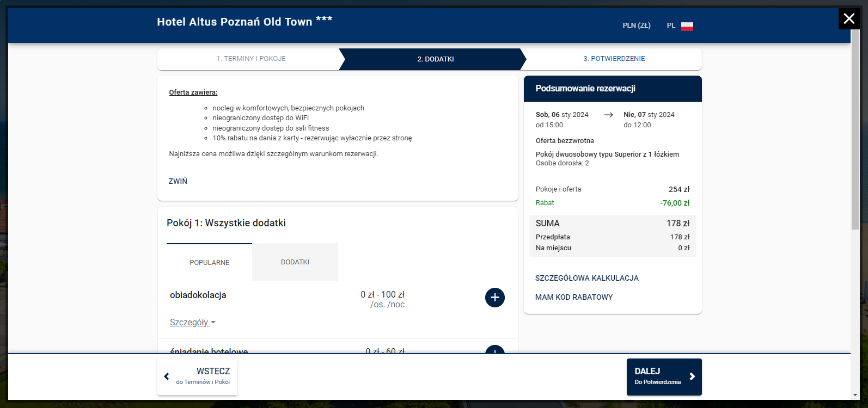Click the obiadokolacja item name
This screenshot has height=408, width=868.
click(x=198, y=295)
